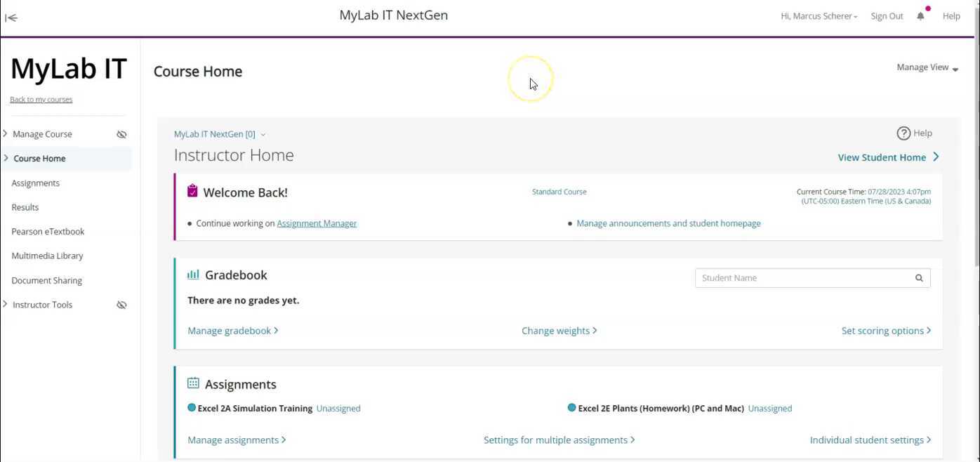980x462 pixels.
Task: Open View Student Home
Action: coord(882,157)
